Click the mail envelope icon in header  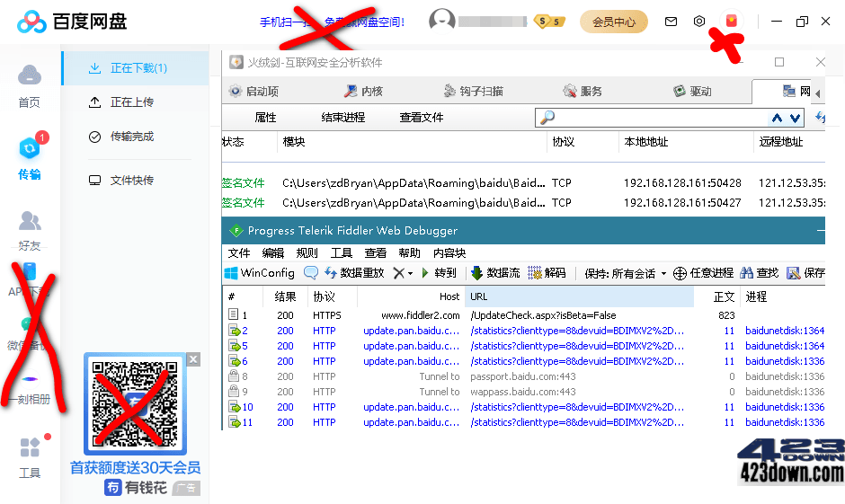[671, 22]
